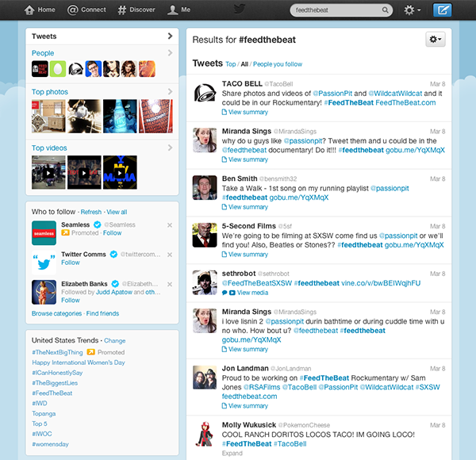The height and width of the screenshot is (460, 476).
Task: Compose a new tweet with the blue button
Action: (x=442, y=10)
